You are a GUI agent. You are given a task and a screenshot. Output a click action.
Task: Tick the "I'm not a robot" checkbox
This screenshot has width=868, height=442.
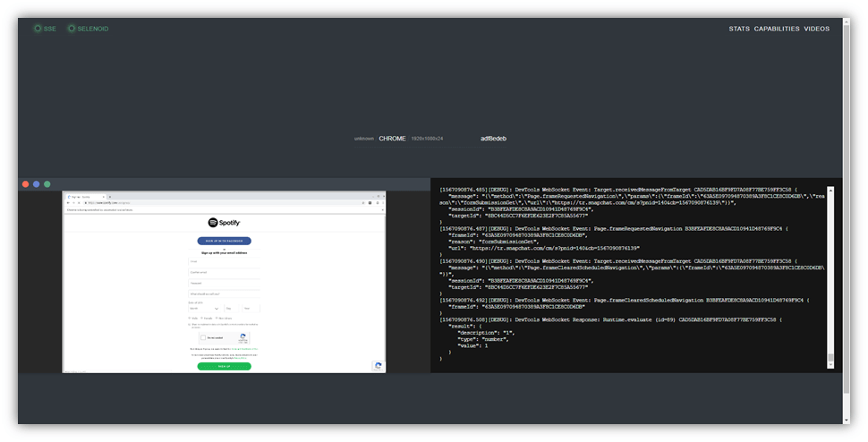[x=204, y=337]
